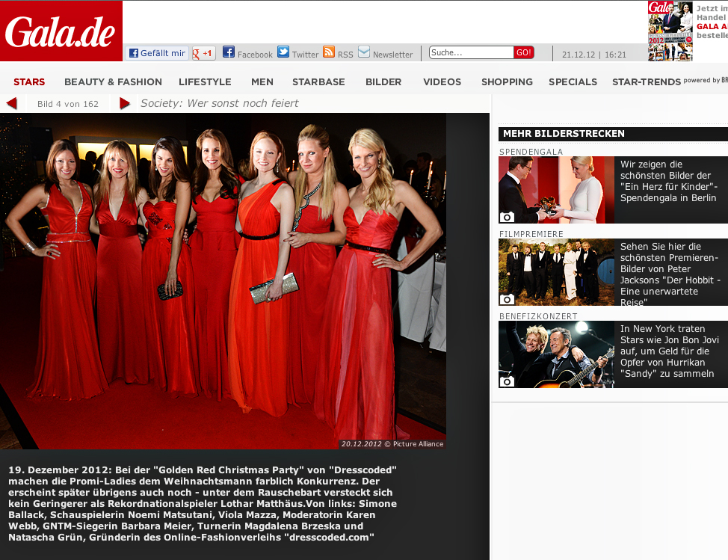Viewport: 728px width, 560px height.
Task: Open the Spendengala gallery thumbnail
Action: pyautogui.click(x=556, y=190)
